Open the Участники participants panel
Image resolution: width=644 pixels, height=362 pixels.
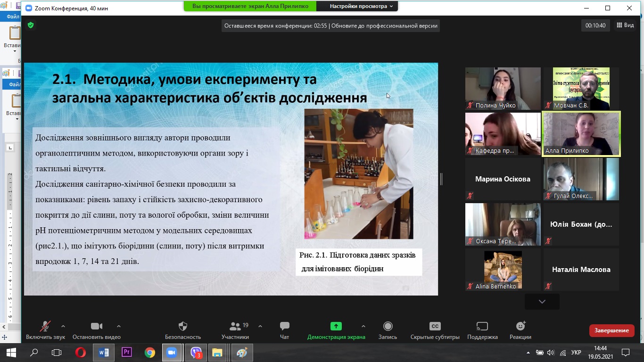(235, 326)
